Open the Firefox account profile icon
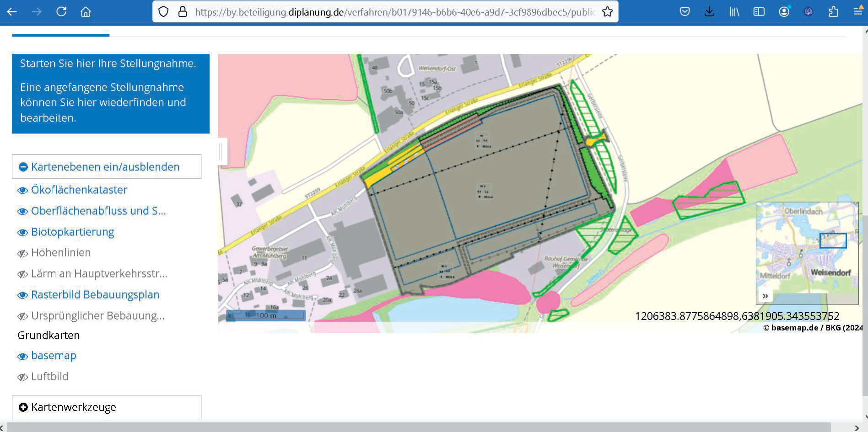The width and height of the screenshot is (868, 432). tap(784, 12)
